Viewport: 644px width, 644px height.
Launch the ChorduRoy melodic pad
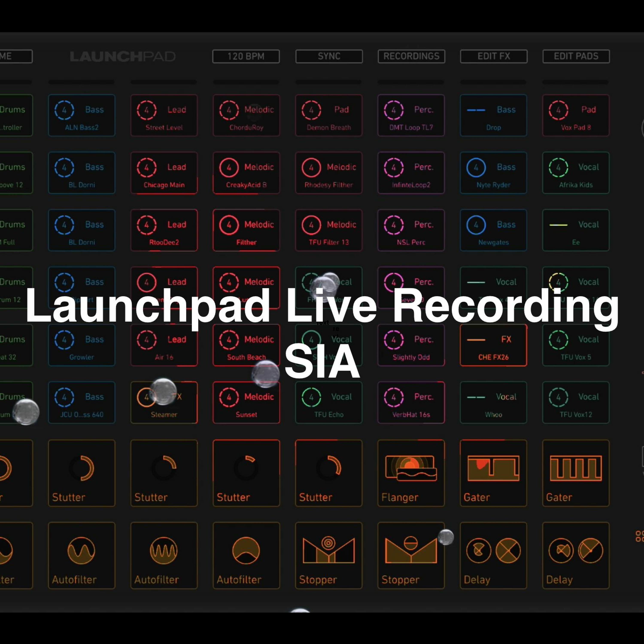(246, 115)
